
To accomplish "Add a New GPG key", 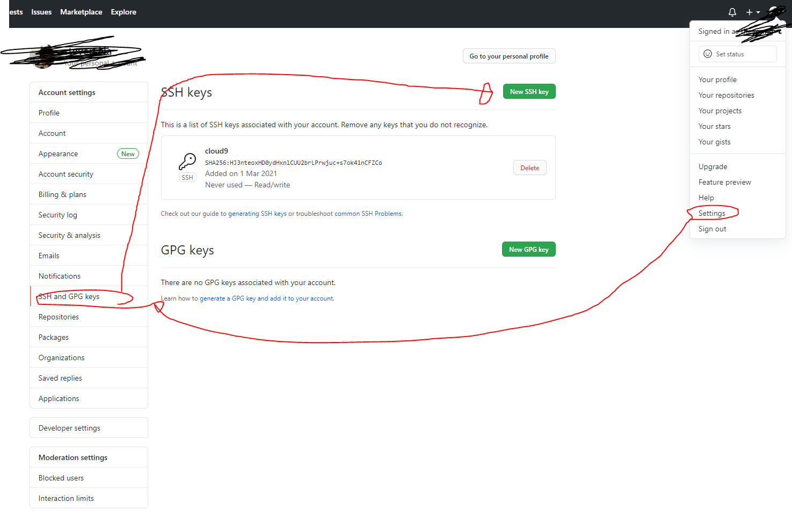I will (x=529, y=249).
